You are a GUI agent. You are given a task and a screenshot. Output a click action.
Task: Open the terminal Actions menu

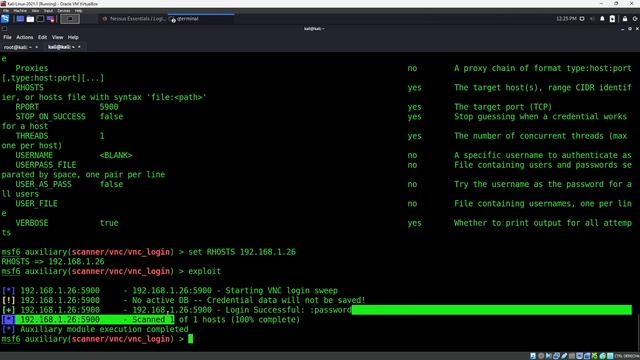[x=24, y=37]
